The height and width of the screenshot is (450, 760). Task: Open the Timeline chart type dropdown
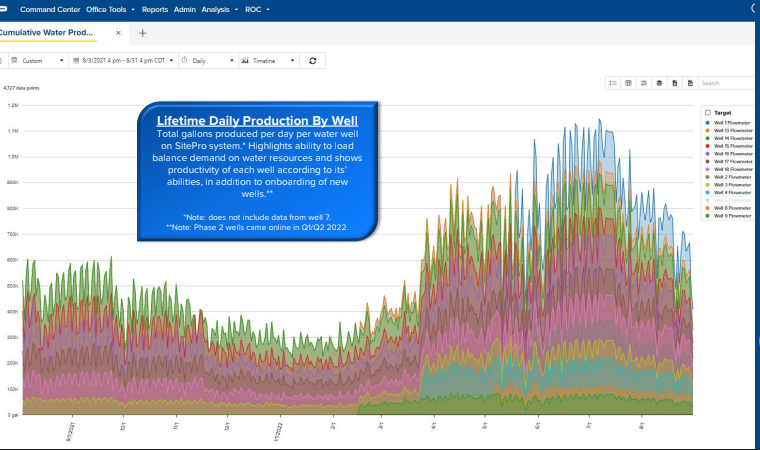pyautogui.click(x=270, y=61)
